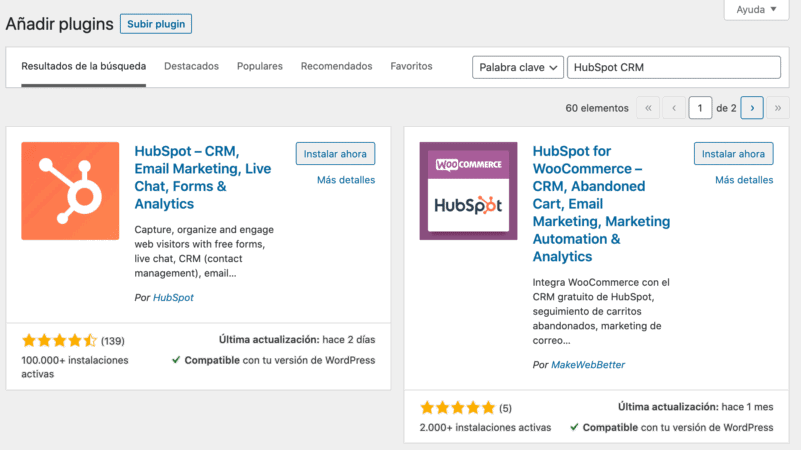Image resolution: width=801 pixels, height=450 pixels.
Task: Click '2.000+ instalaciones activas' text
Action: tap(485, 428)
